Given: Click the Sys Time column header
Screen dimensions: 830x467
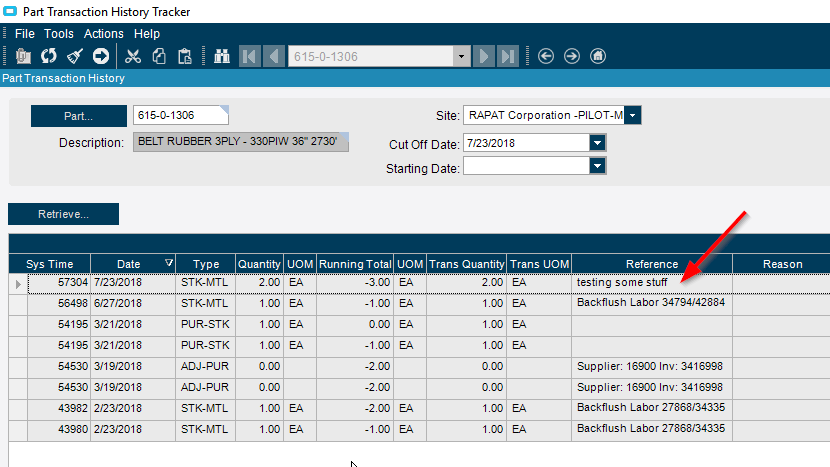Looking at the screenshot, I should tap(50, 264).
